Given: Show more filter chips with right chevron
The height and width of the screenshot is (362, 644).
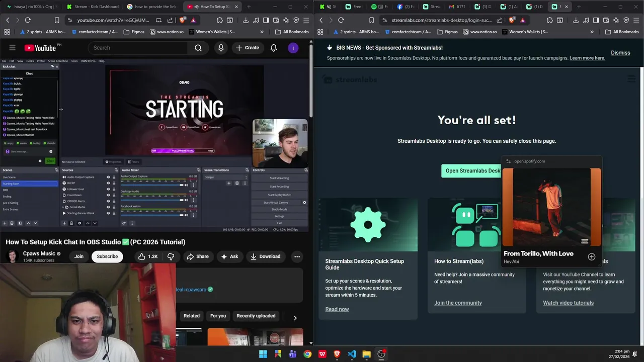Looking at the screenshot, I should point(295,318).
